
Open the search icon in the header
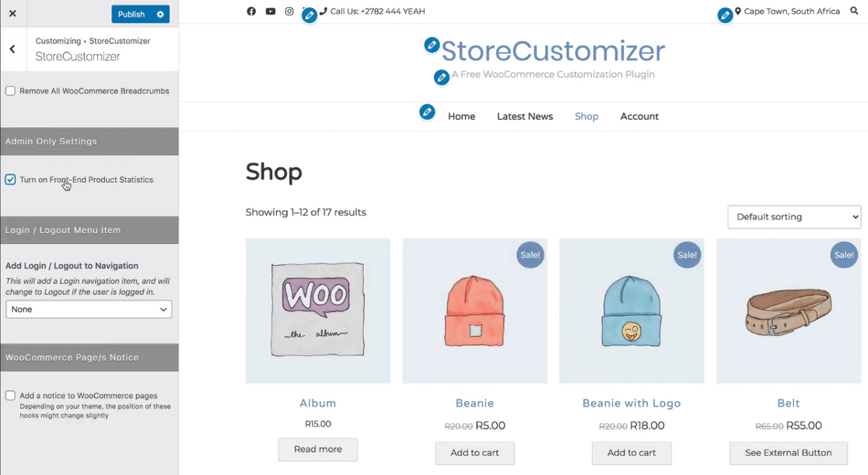(x=854, y=11)
